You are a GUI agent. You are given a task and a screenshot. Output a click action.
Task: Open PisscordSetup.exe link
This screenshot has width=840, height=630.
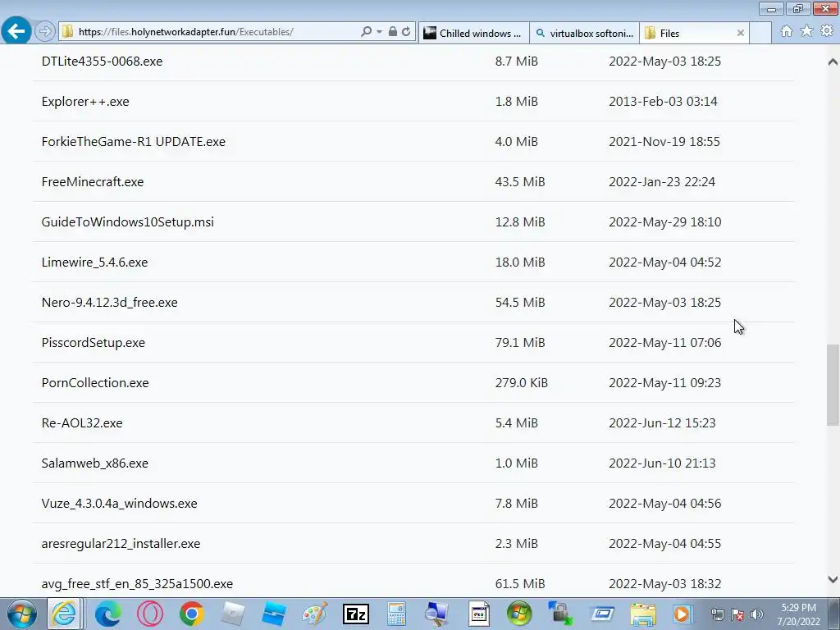pyautogui.click(x=94, y=342)
